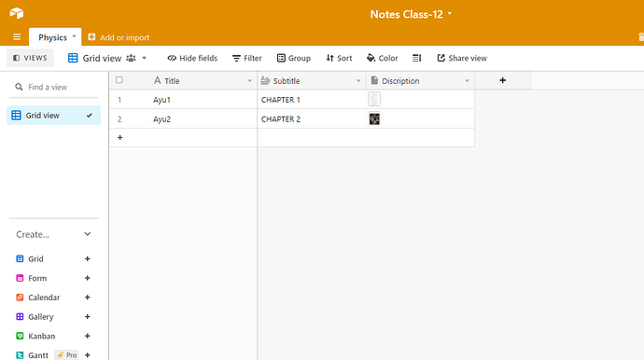Open Subtitle column dropdown arrow
Screen dimensions: 644x360
click(x=358, y=81)
